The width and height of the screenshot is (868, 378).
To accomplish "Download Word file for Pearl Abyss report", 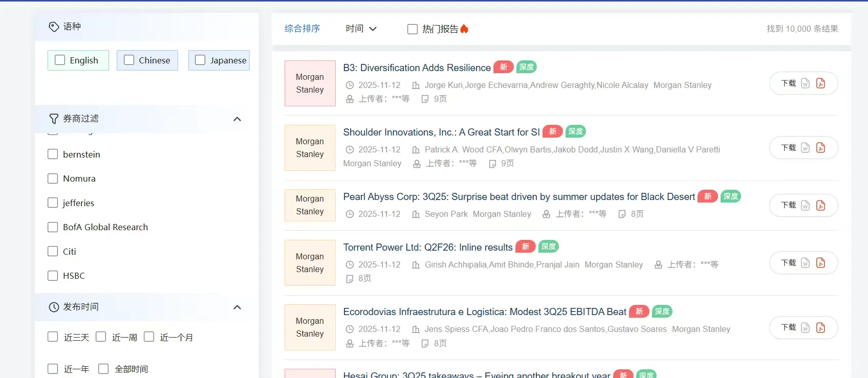I will coord(805,205).
